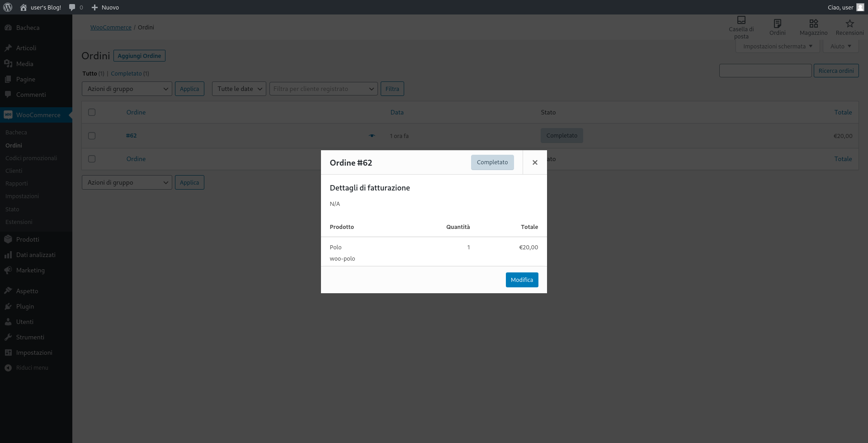Open the bottom Azioni di gruppo dropdown
Viewport: 868px width, 443px height.
click(127, 182)
